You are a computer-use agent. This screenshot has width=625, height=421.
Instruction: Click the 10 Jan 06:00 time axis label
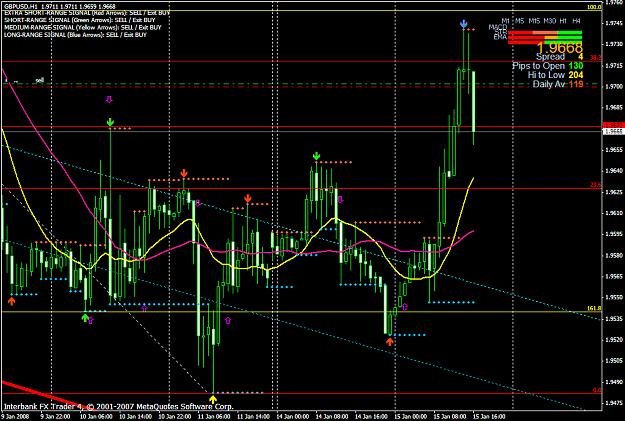pyautogui.click(x=96, y=416)
